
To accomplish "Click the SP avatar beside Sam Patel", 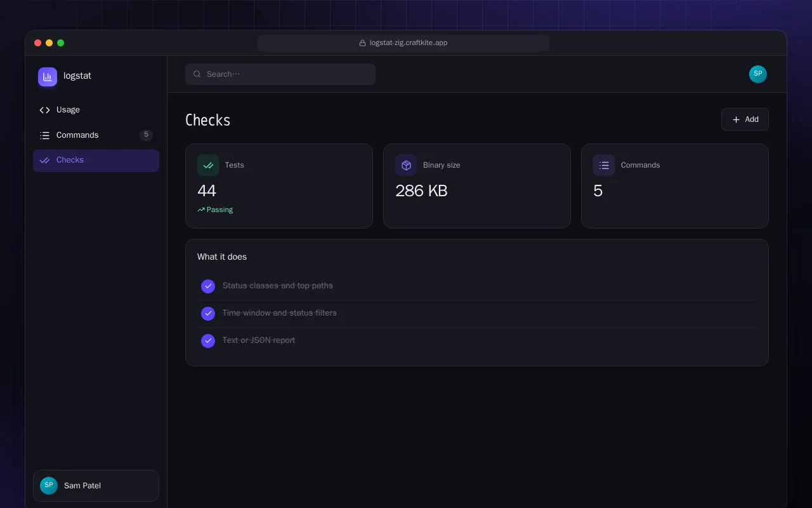I will point(49,486).
